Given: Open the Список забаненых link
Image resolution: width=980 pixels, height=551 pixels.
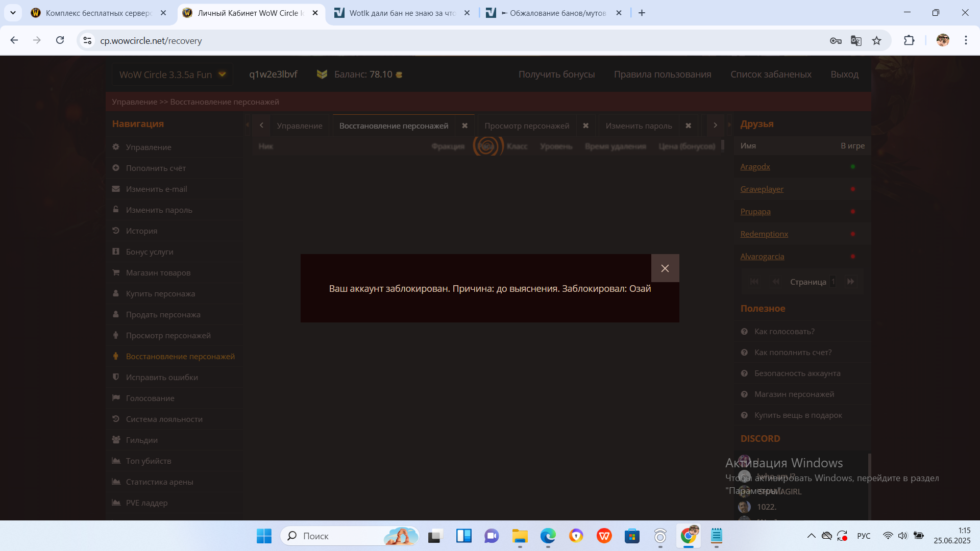Looking at the screenshot, I should coord(770,74).
